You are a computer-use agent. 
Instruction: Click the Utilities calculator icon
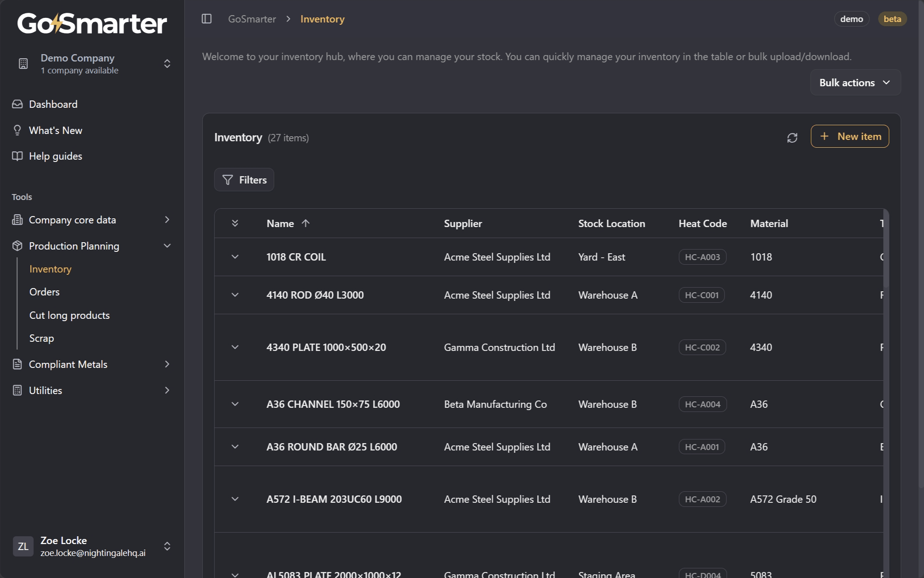(x=17, y=390)
